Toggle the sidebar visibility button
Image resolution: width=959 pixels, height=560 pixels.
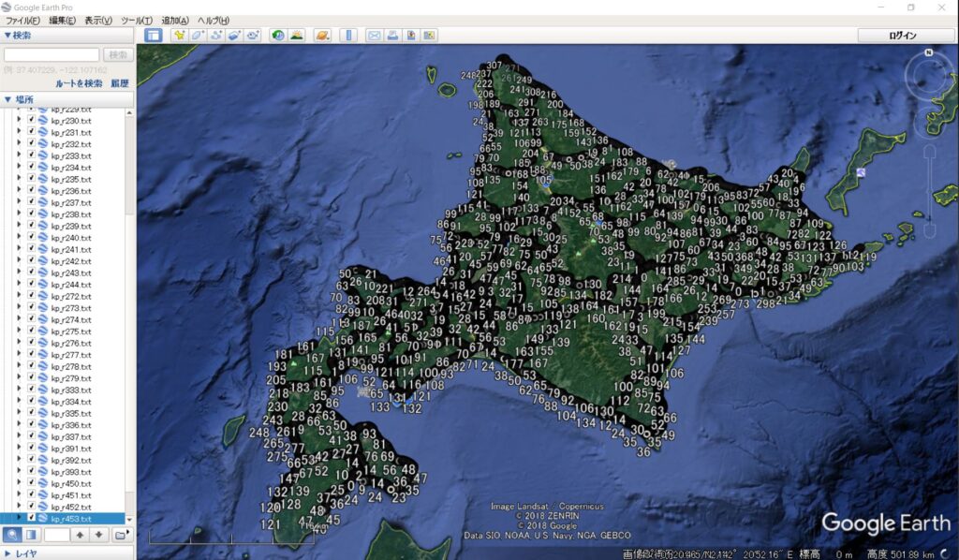[x=153, y=36]
